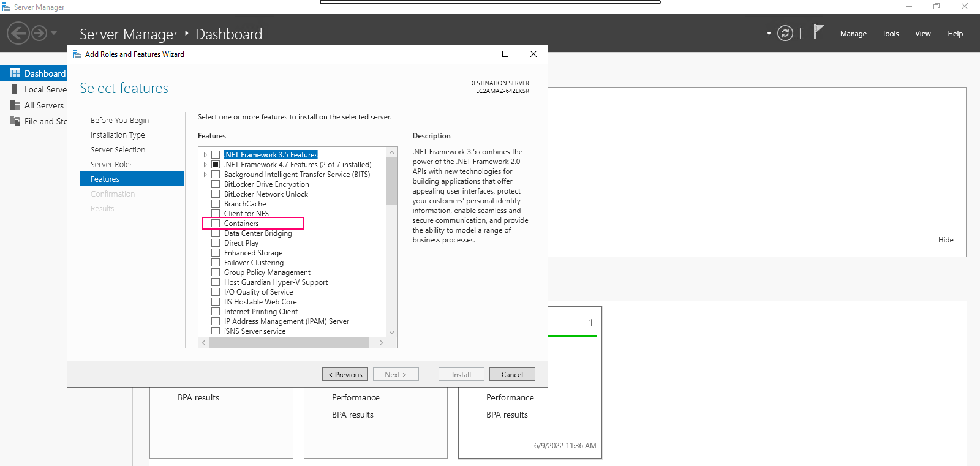Check .NET Framework 3.5 Features checkbox
This screenshot has width=980, height=466.
pyautogui.click(x=216, y=155)
